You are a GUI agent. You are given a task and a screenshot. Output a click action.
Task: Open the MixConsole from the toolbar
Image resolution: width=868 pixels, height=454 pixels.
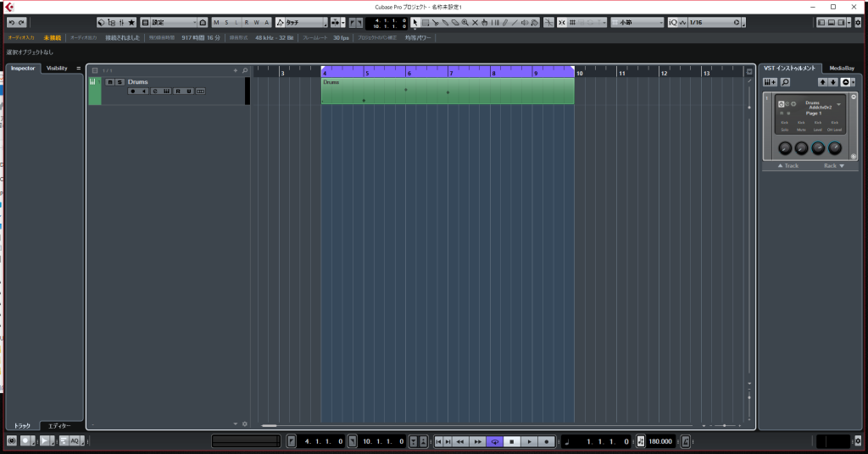(121, 23)
